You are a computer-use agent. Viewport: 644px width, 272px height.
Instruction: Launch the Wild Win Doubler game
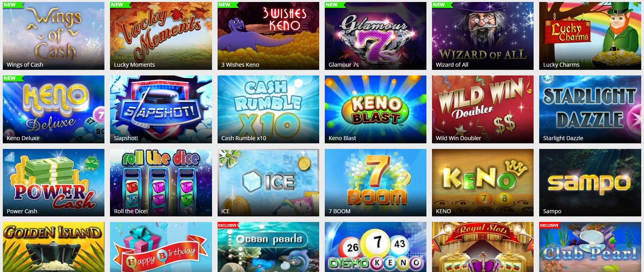point(483,109)
